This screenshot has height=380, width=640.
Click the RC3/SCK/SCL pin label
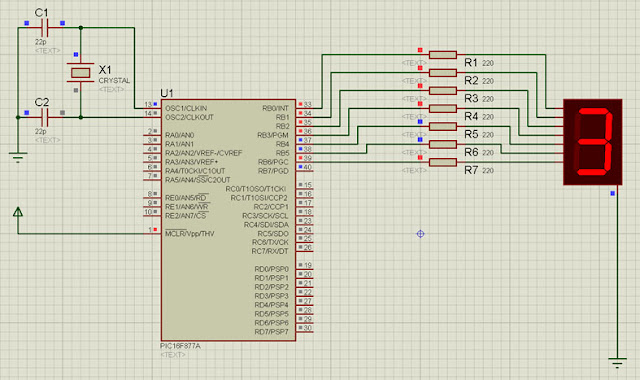pos(265,216)
